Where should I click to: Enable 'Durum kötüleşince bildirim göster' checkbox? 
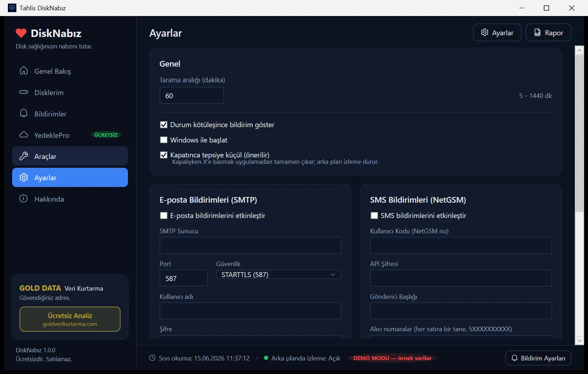tap(164, 125)
